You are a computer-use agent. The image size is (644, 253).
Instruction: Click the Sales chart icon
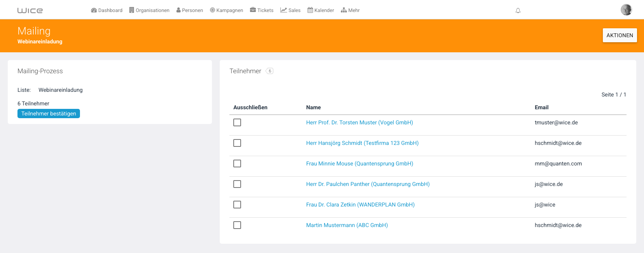(284, 10)
